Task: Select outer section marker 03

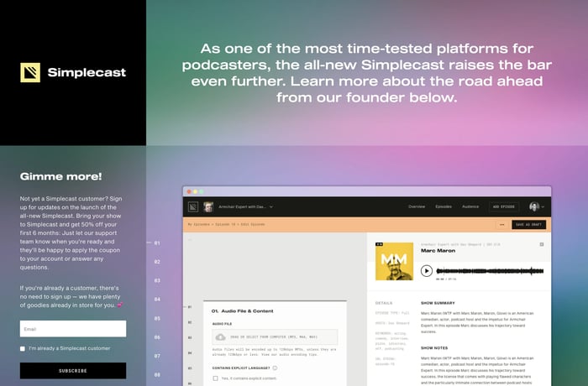Action: click(x=157, y=280)
